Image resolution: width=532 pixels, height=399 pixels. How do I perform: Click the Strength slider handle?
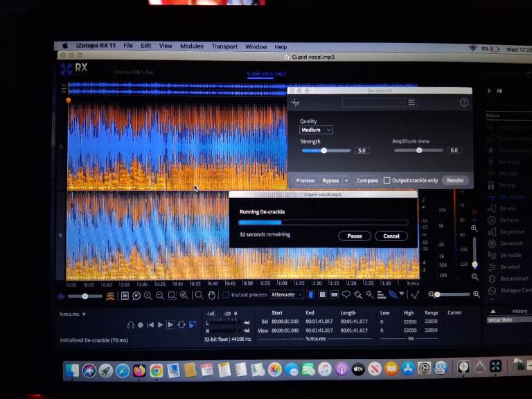click(x=323, y=150)
